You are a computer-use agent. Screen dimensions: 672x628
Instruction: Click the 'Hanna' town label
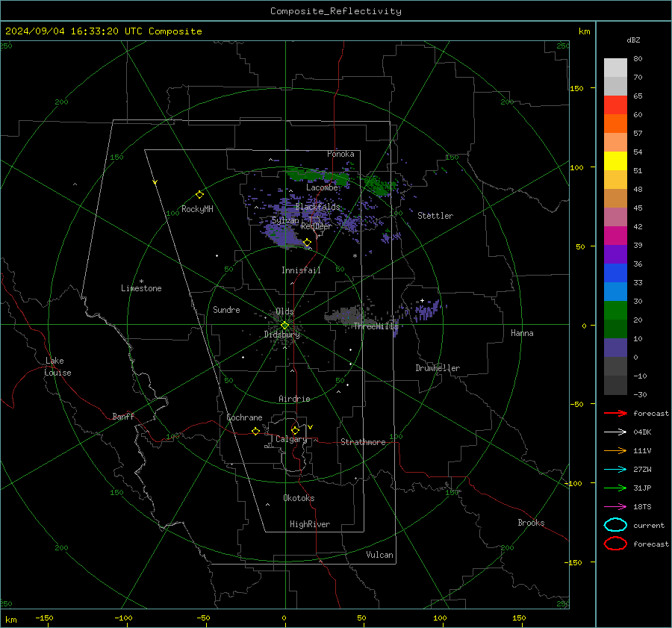pos(522,333)
